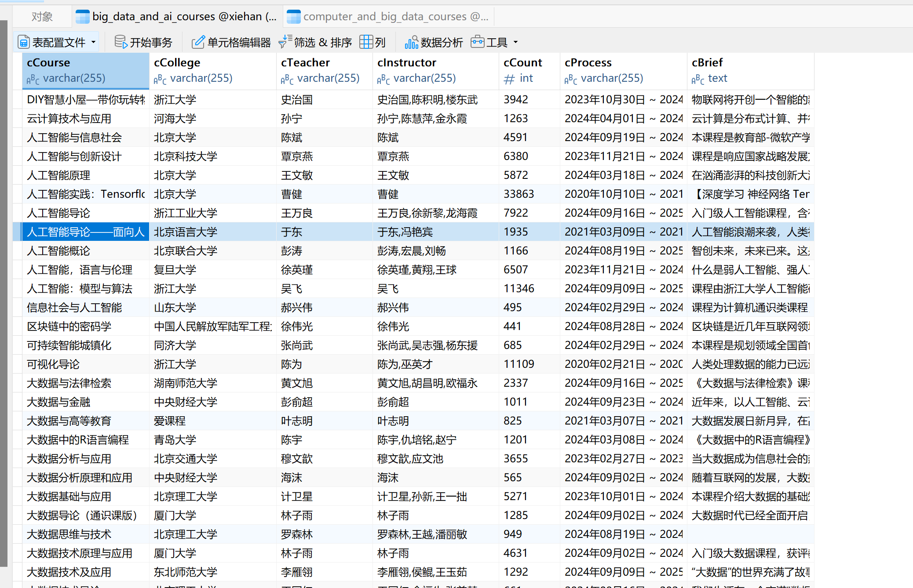Click count cell 11346
913x588 pixels.
(x=530, y=289)
